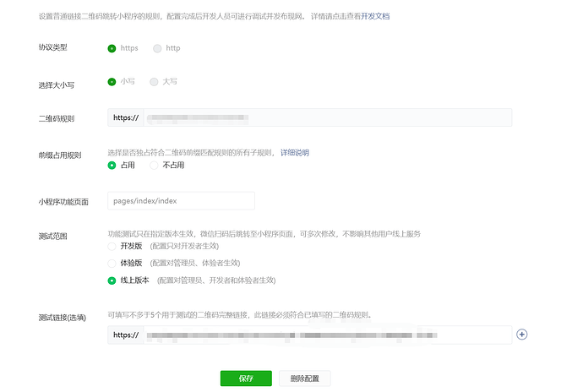
Task: Click the https:// prefix of 测试链接
Action: (x=126, y=335)
